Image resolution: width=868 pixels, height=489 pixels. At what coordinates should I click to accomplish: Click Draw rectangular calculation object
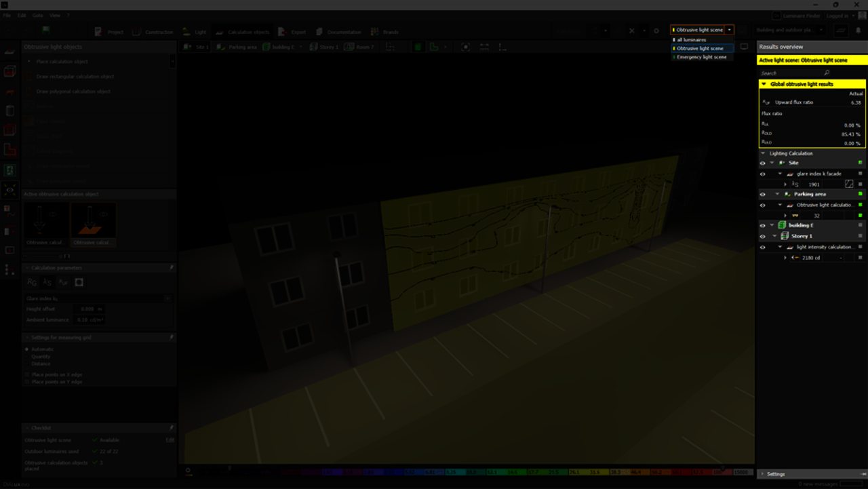(75, 77)
